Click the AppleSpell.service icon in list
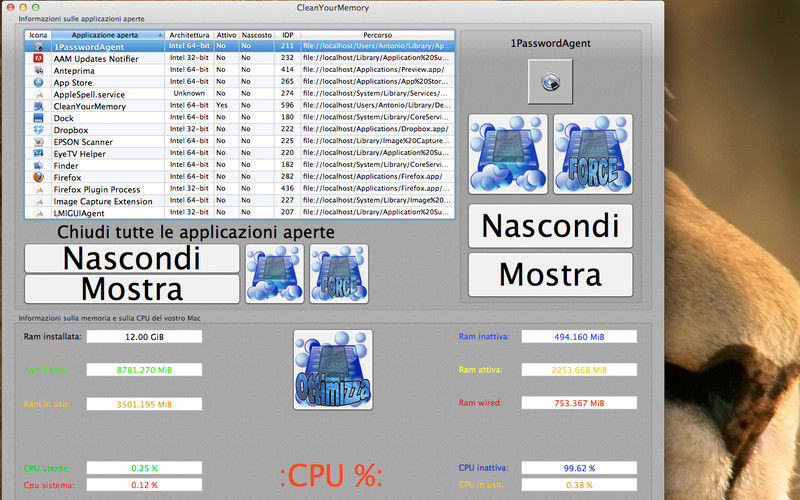 38,94
